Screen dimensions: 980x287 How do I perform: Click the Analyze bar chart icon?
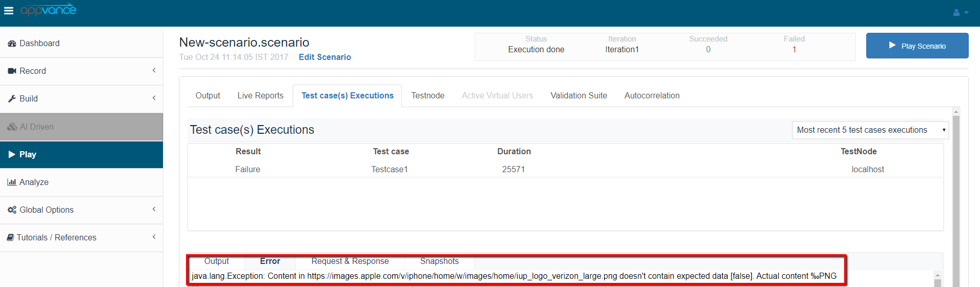12,182
